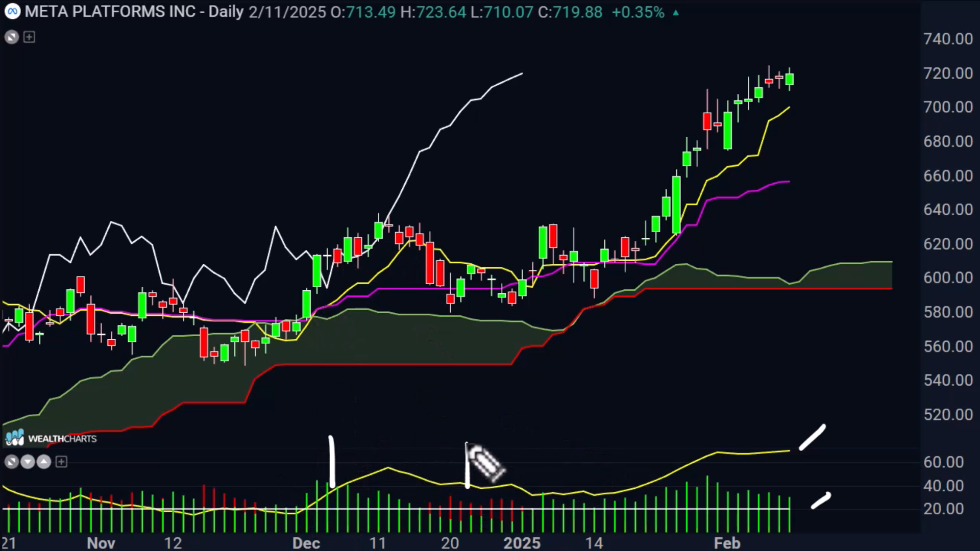Click the 580.00 price axis label

948,312
